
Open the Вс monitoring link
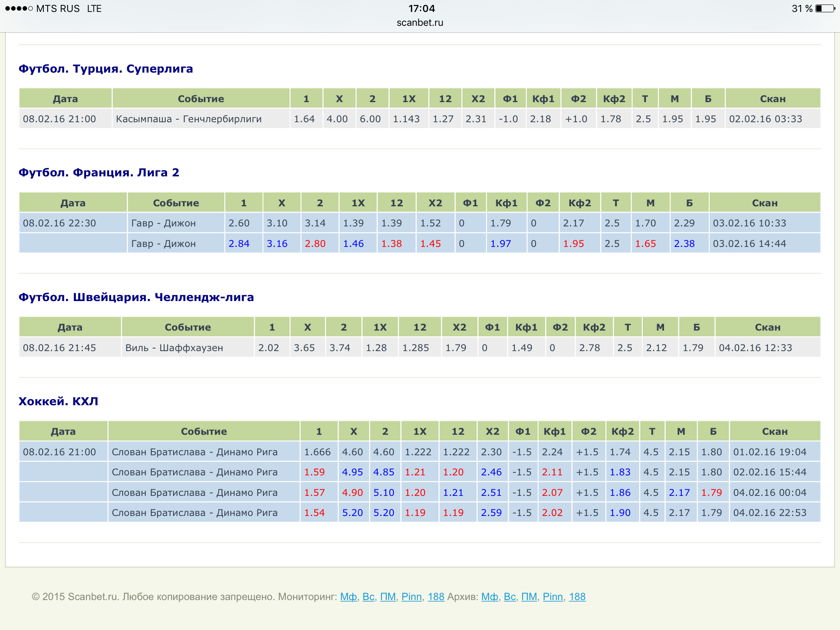coord(368,597)
